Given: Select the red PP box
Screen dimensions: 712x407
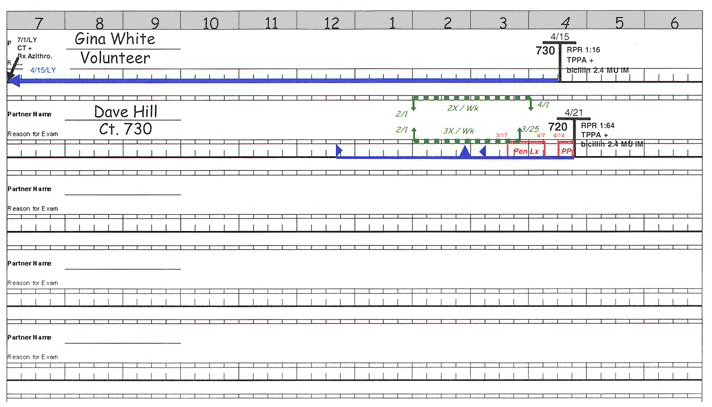Looking at the screenshot, I should [567, 150].
